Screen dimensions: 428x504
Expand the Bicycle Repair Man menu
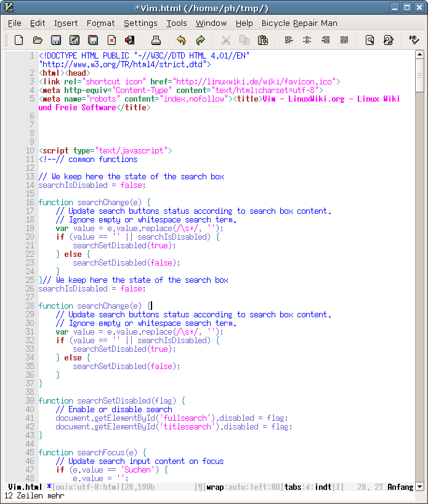tap(299, 23)
